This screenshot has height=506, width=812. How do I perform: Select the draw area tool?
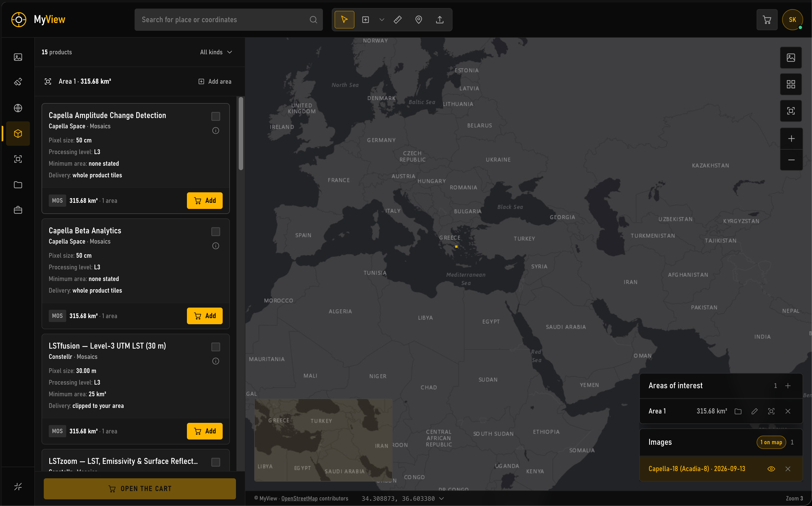click(366, 20)
